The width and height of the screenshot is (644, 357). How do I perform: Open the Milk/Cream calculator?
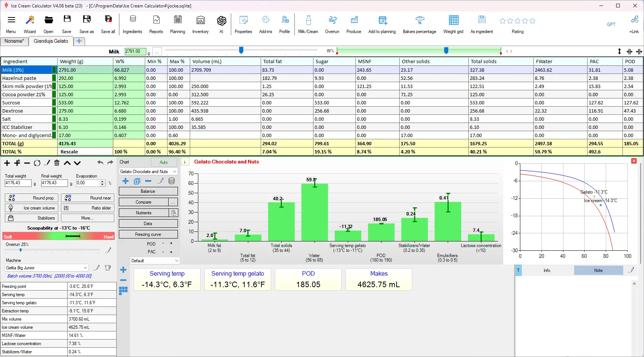308,24
